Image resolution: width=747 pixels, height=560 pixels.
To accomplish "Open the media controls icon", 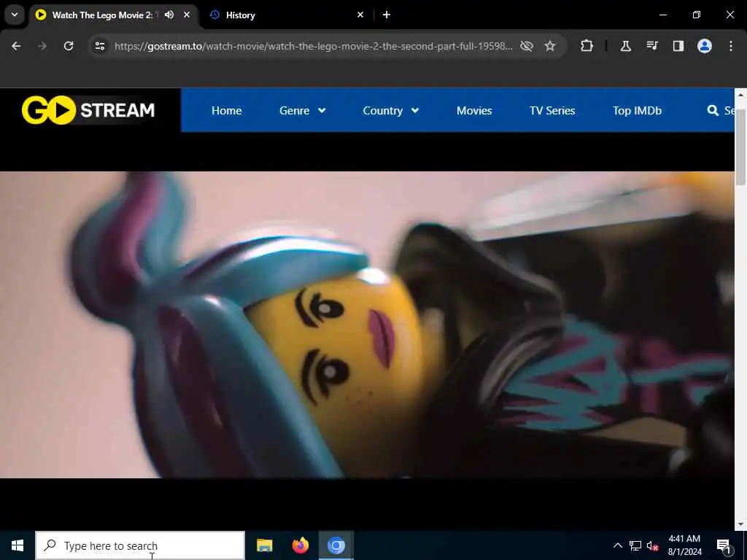I will tap(652, 46).
